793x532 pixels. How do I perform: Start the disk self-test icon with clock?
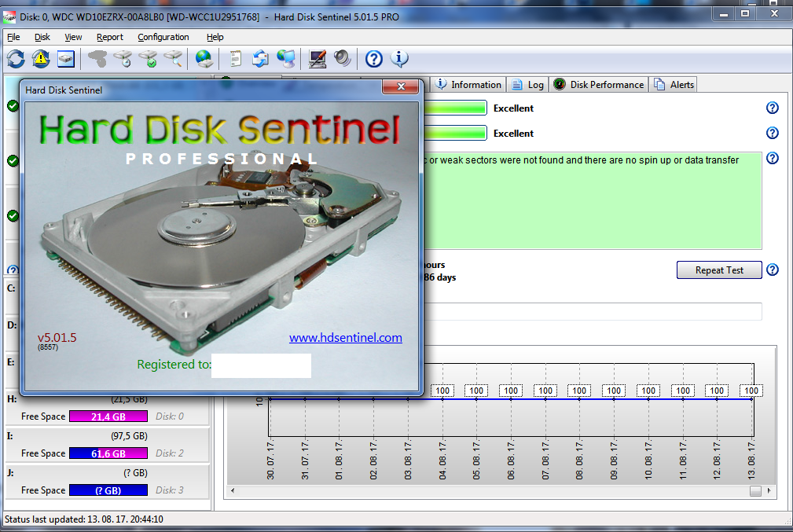[x=123, y=59]
